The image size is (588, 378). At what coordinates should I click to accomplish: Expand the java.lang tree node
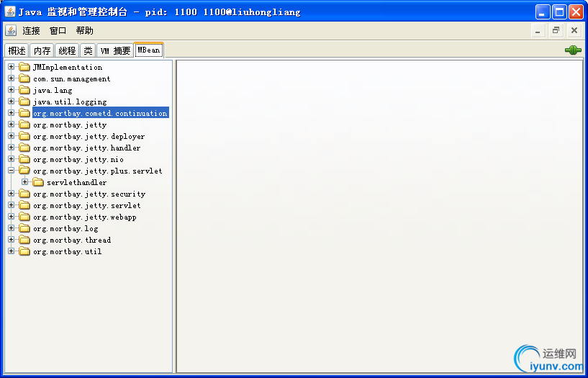pyautogui.click(x=12, y=89)
